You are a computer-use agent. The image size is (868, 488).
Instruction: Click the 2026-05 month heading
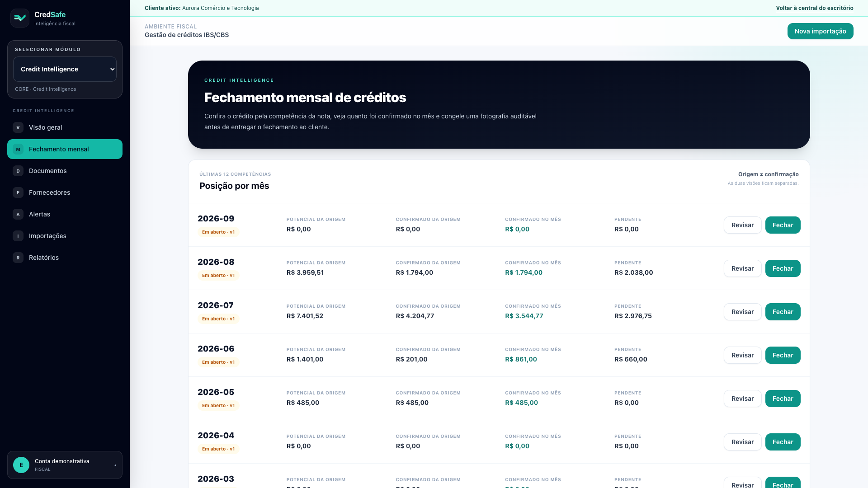(x=216, y=392)
